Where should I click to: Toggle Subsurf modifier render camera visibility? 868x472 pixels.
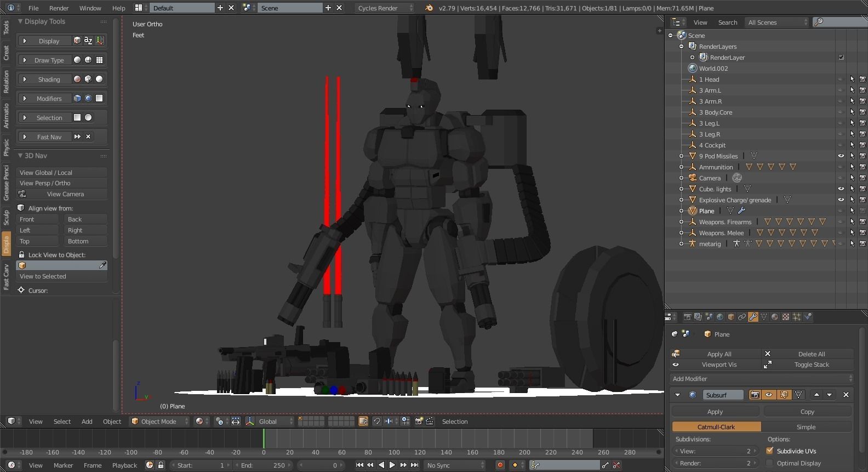click(755, 395)
